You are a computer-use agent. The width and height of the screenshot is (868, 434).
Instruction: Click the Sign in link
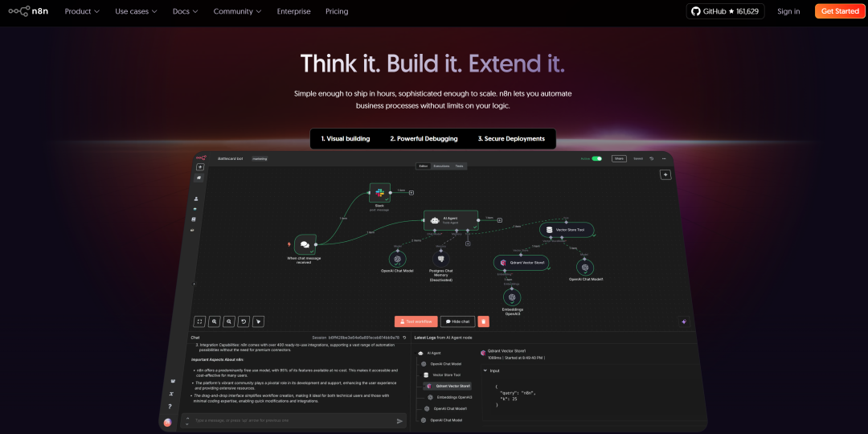788,11
